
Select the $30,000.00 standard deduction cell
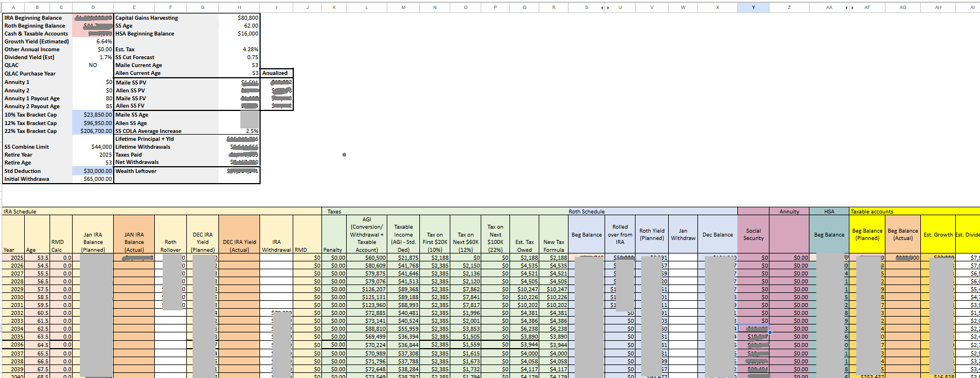tap(93, 171)
